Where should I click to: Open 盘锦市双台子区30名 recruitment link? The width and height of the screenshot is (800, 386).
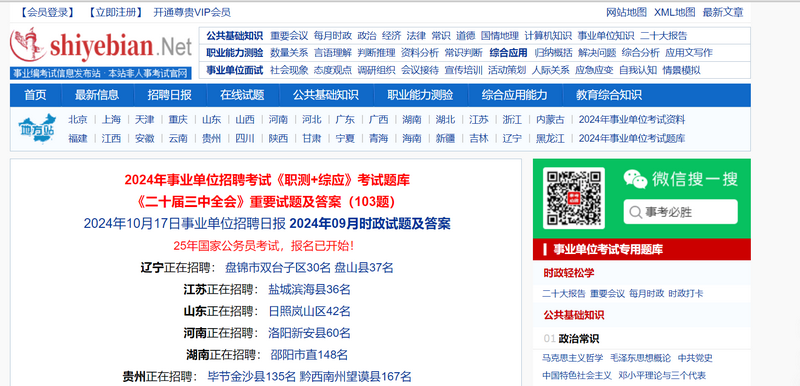(x=278, y=268)
